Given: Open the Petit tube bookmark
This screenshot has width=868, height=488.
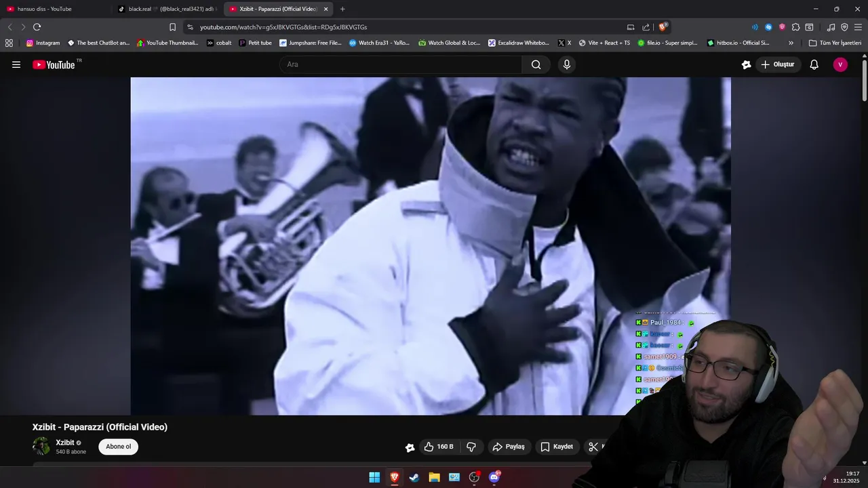Looking at the screenshot, I should pos(255,43).
